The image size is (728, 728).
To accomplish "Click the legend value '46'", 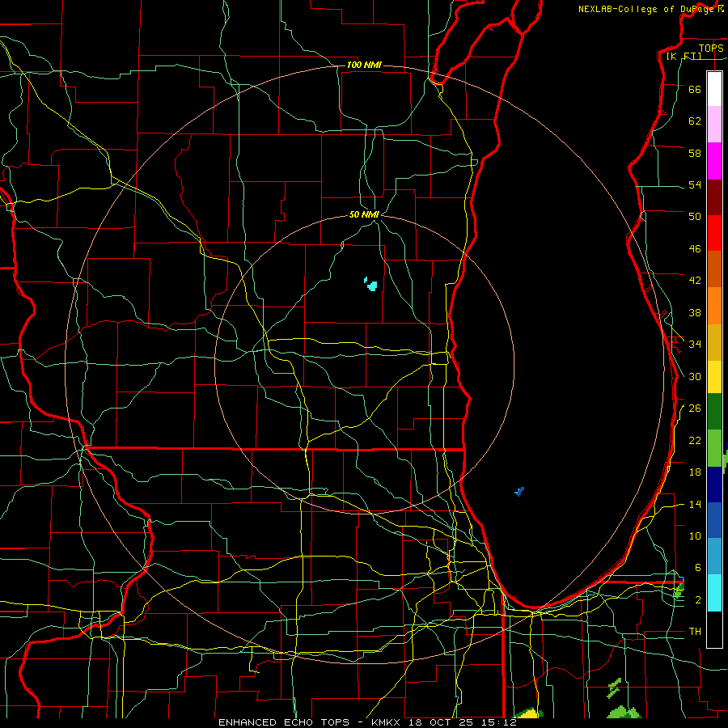I will 695,249.
